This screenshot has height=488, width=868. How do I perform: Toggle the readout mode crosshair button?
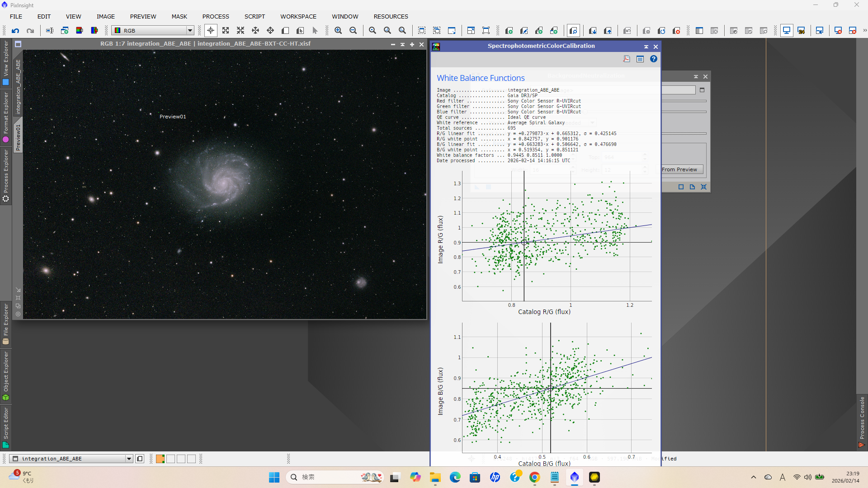[x=211, y=31]
